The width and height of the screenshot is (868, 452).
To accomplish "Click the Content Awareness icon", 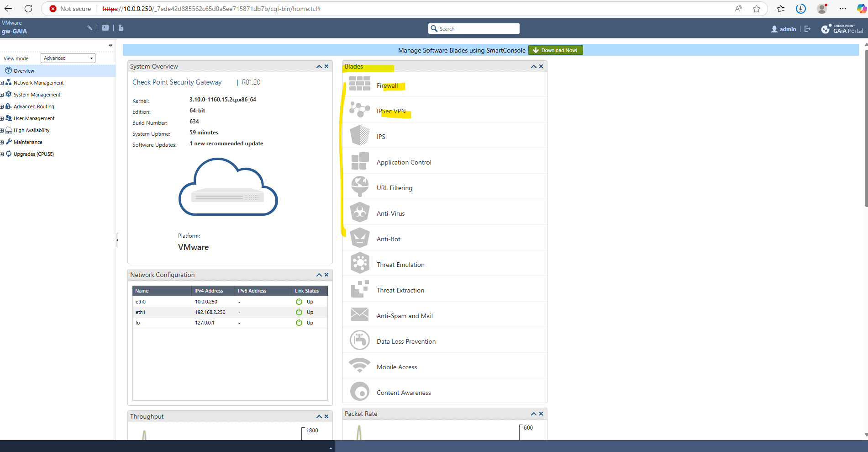I will (360, 392).
